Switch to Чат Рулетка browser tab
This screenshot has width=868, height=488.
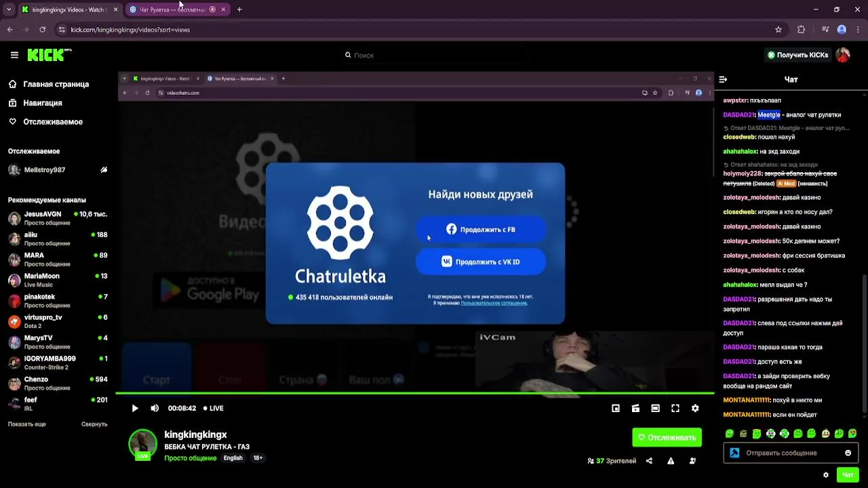click(x=171, y=9)
